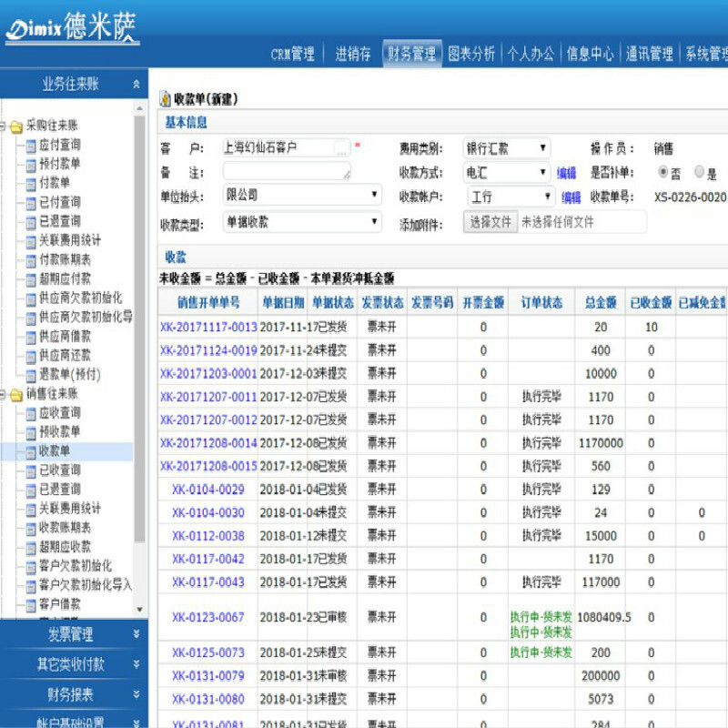Open the 费用类别 dropdown
Screen dimensions: 728x728
[507, 148]
